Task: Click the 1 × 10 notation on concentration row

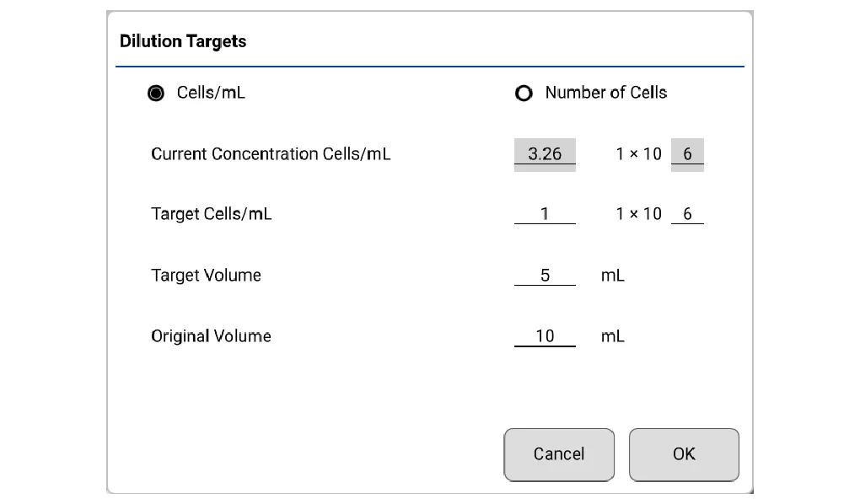Action: (638, 154)
